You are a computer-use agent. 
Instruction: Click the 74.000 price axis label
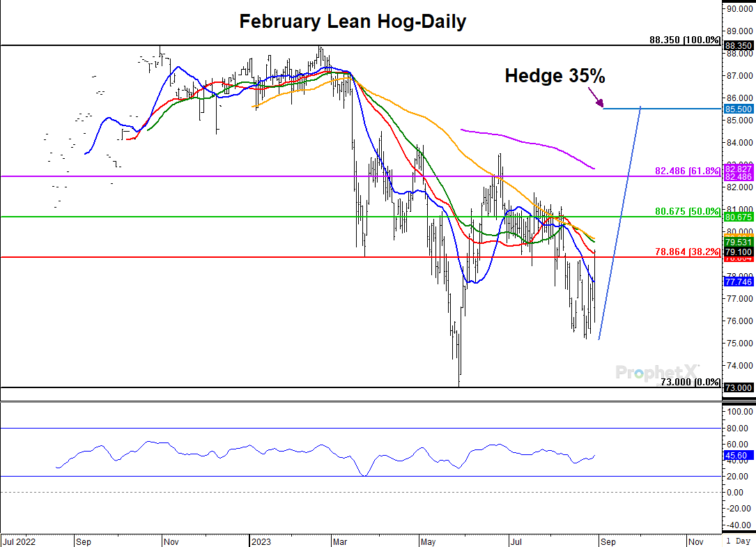[x=739, y=366]
